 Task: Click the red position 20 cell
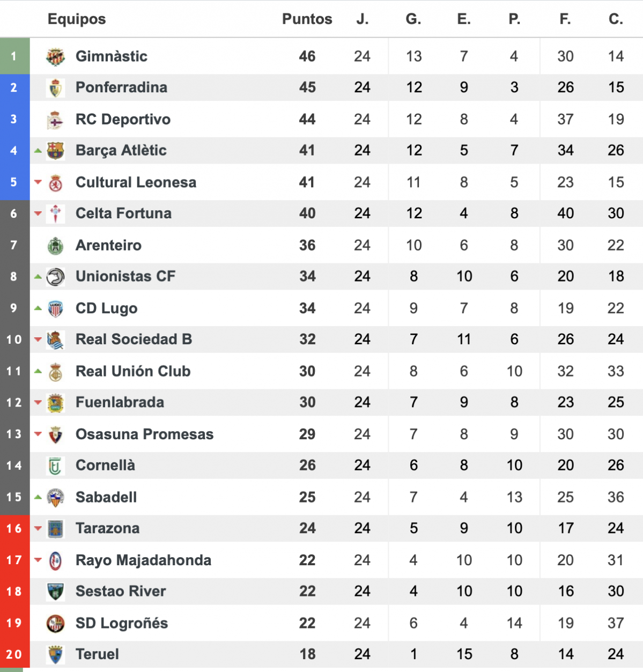(14, 654)
